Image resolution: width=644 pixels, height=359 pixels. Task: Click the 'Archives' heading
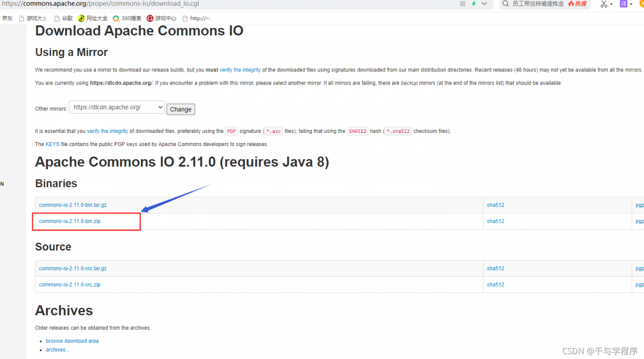64,311
